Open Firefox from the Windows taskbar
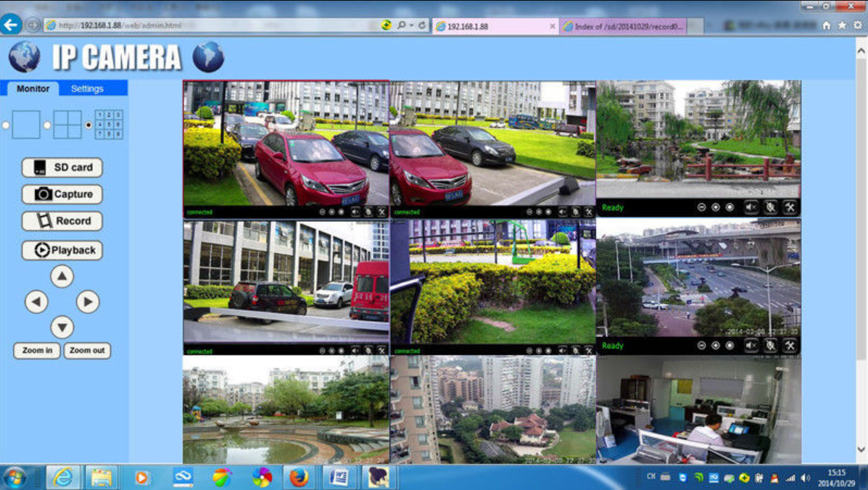The height and width of the screenshot is (490, 868). pyautogui.click(x=299, y=477)
